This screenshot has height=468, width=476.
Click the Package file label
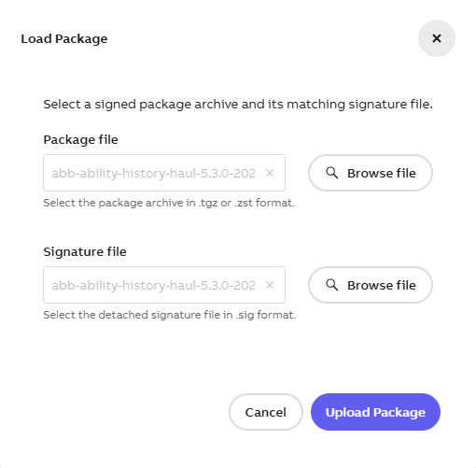[x=80, y=140]
